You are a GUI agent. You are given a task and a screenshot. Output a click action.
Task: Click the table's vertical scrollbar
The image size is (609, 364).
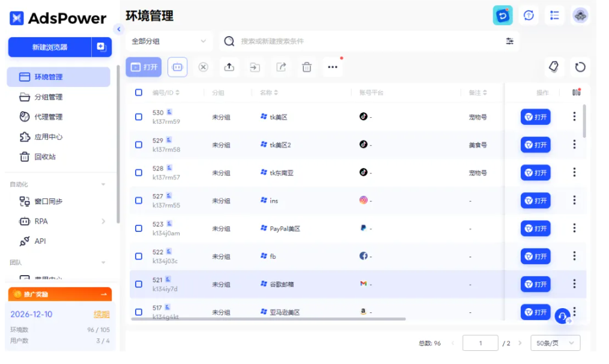coord(584,121)
